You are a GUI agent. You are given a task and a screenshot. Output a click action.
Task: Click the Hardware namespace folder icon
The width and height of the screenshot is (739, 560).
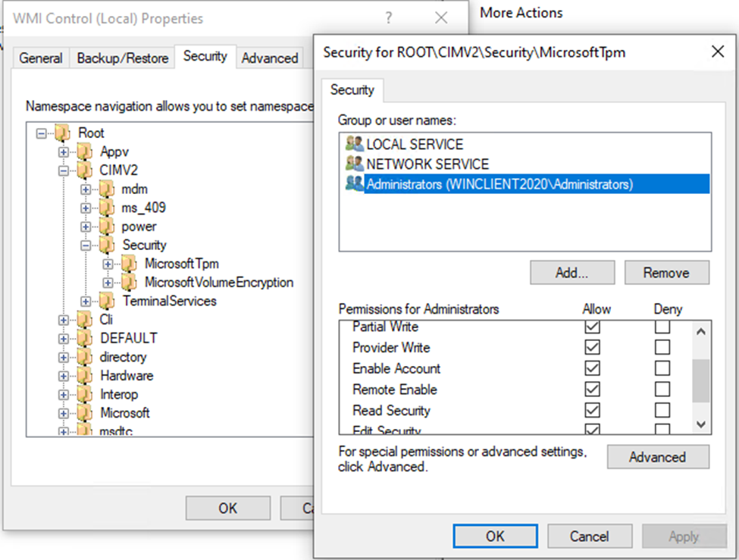(x=85, y=376)
